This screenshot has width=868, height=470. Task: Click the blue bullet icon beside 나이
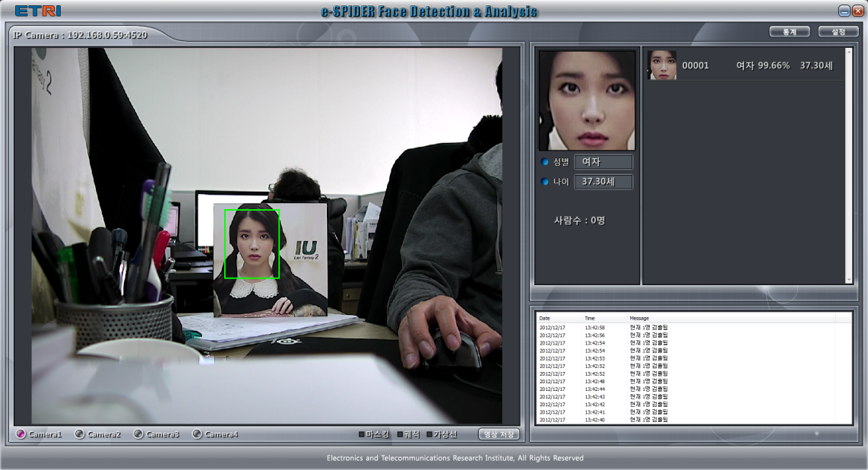tap(544, 182)
